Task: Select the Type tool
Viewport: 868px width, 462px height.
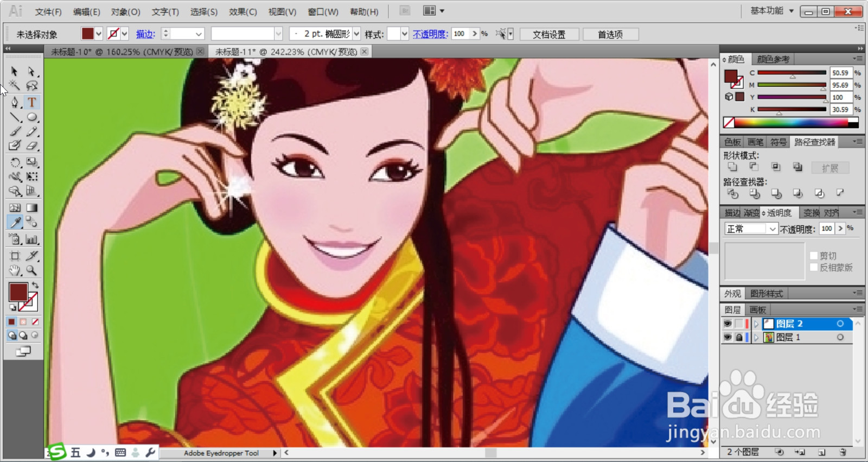Action: tap(31, 102)
